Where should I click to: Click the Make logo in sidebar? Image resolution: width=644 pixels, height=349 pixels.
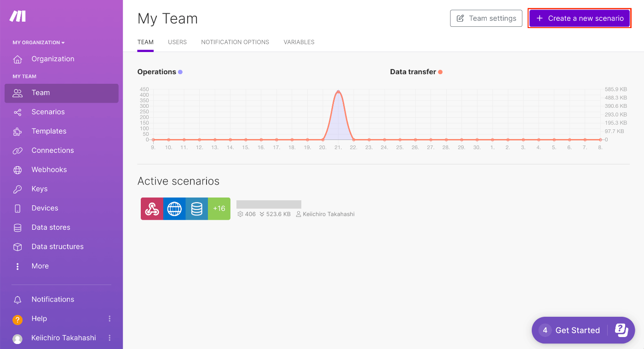coord(17,17)
